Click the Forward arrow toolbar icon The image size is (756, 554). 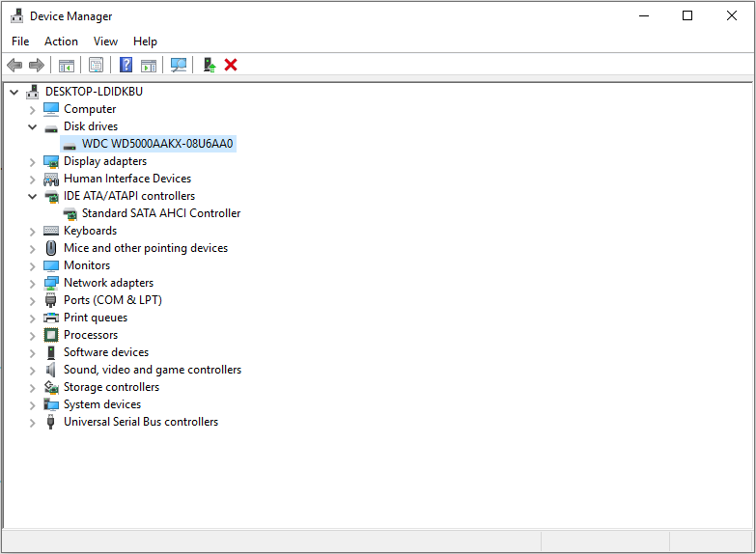(x=37, y=65)
